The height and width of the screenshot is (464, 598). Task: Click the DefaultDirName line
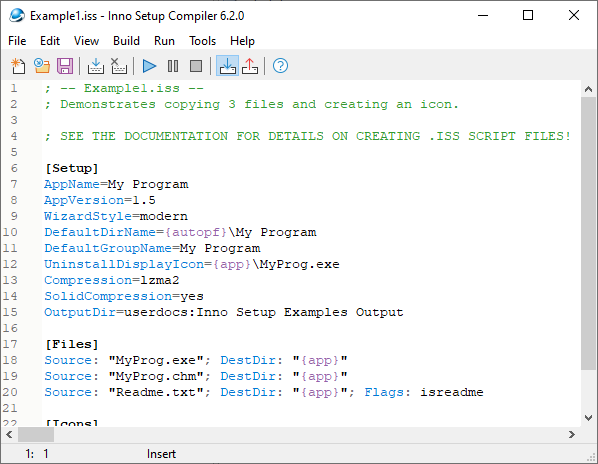(x=180, y=232)
